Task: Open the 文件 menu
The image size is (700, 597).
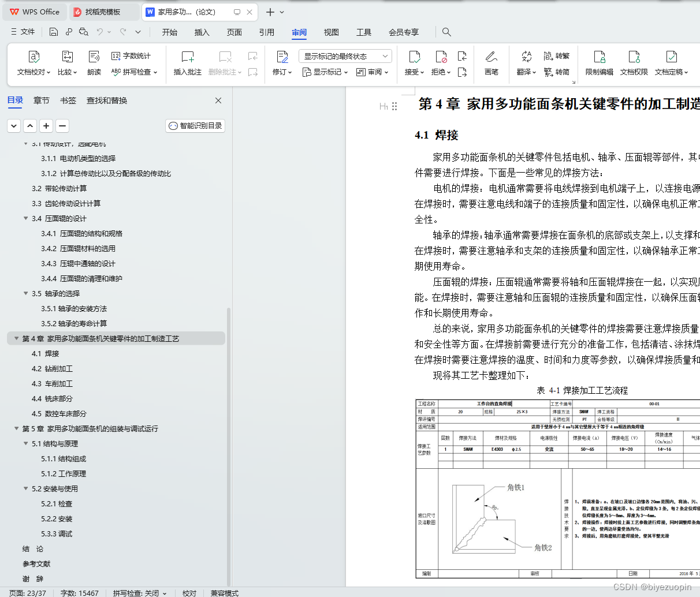Action: coord(23,32)
